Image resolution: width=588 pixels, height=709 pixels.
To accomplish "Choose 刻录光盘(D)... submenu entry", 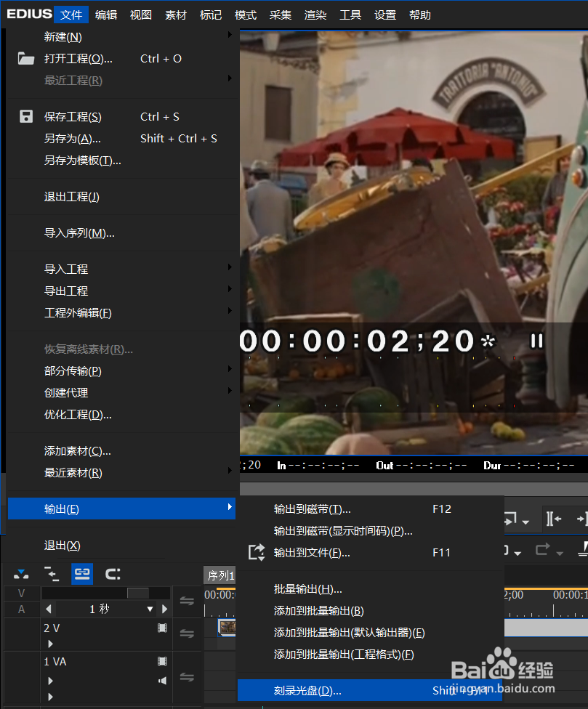I will [x=370, y=690].
